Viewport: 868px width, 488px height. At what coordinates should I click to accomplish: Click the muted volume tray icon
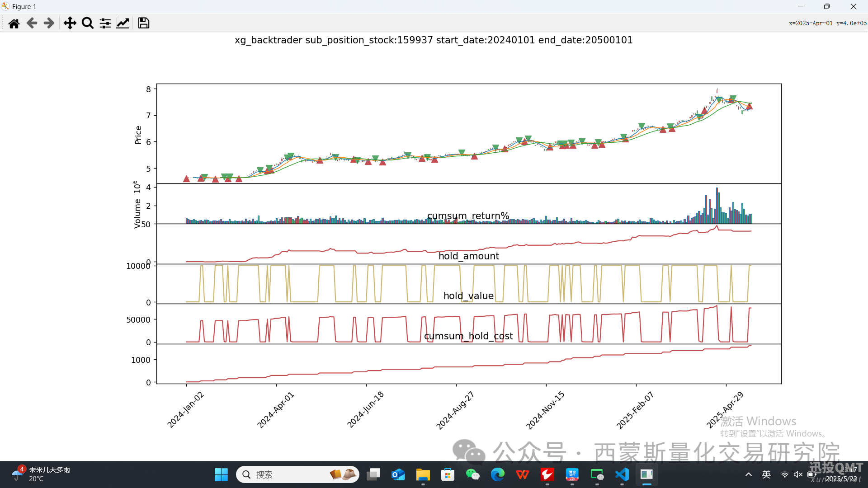[798, 474]
